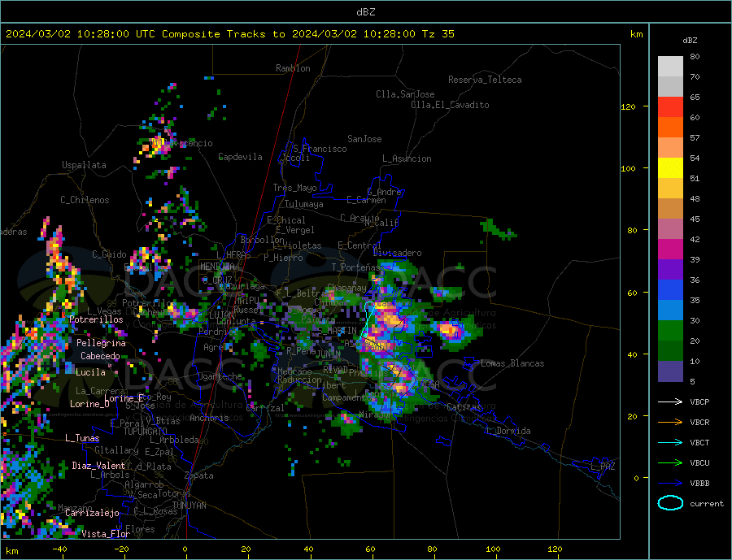
Task: Click the Uspallata place label
Action: pos(84,165)
